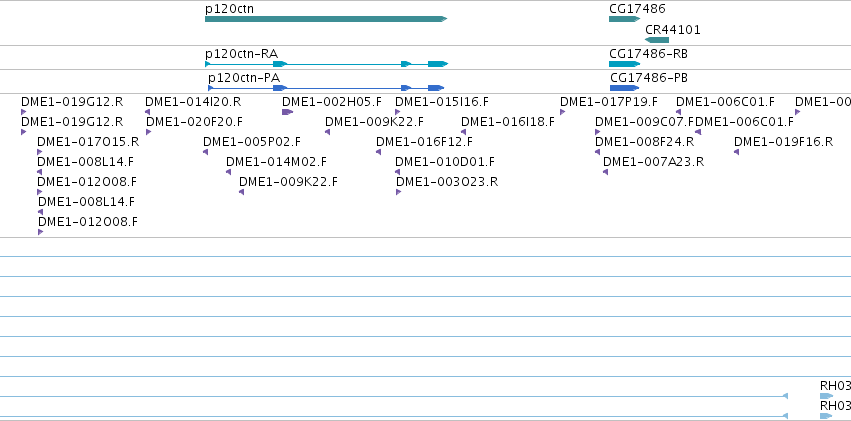Click the arrow marker under DME1-008F24.R

[598, 152]
